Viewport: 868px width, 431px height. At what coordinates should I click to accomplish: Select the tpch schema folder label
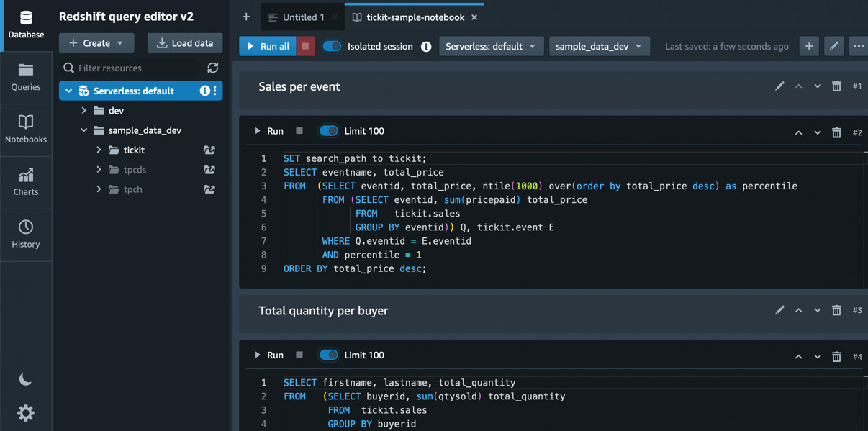click(133, 189)
